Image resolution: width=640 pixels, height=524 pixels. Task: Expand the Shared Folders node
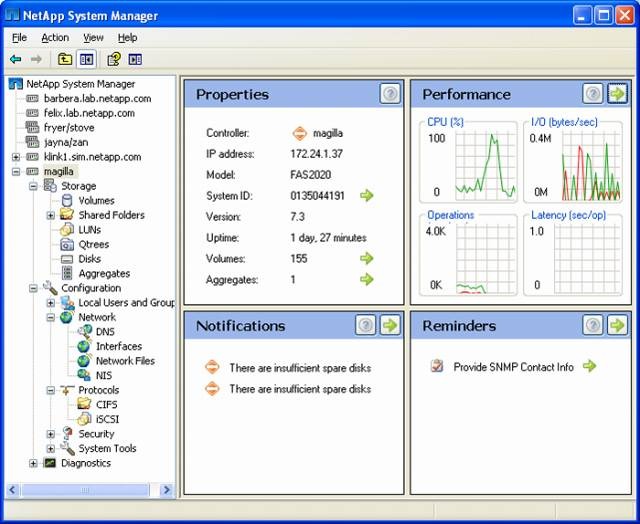coord(50,215)
